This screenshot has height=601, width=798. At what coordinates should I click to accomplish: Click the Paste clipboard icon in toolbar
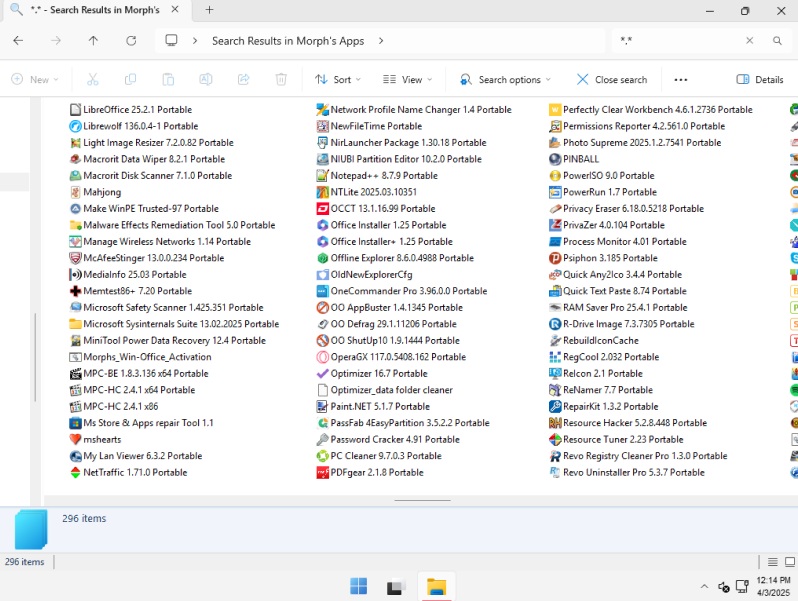168,79
